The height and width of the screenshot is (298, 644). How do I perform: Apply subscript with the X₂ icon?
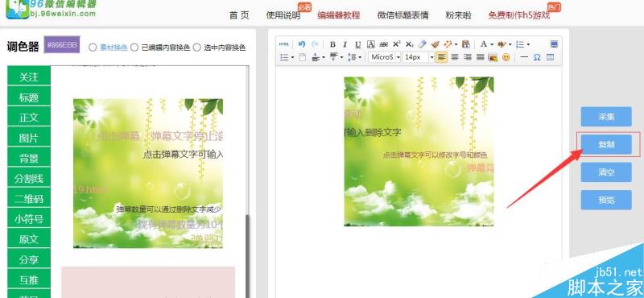pos(410,44)
